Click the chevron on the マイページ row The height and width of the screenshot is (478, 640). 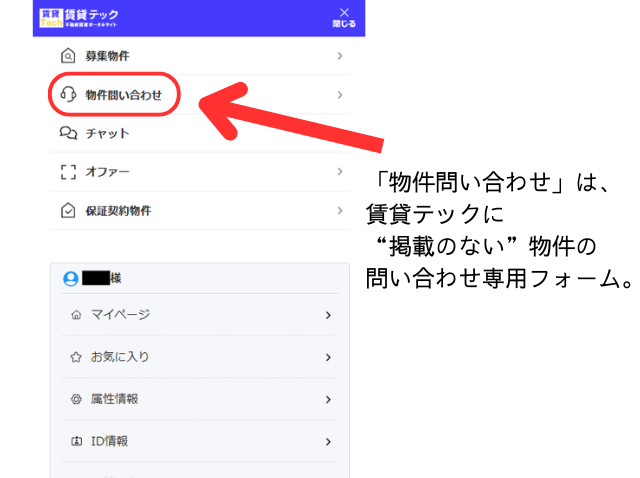328,315
